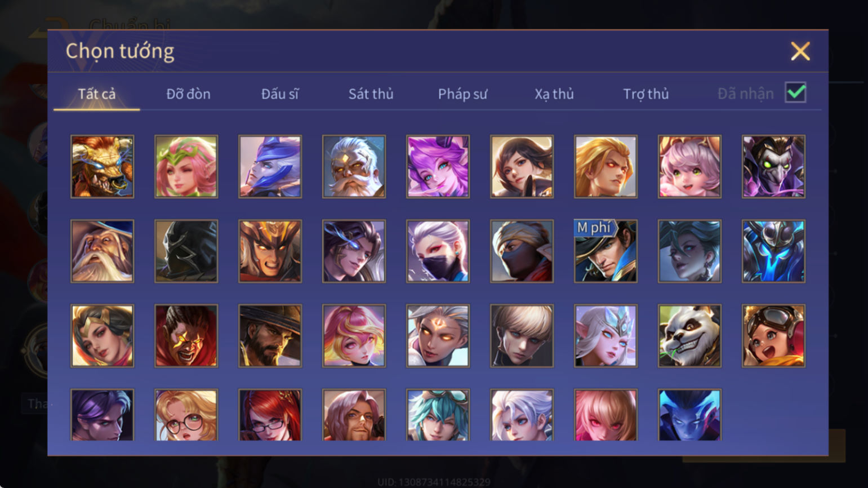This screenshot has height=488, width=868.
Task: Pick the blonde girl with round glasses
Action: tap(186, 415)
